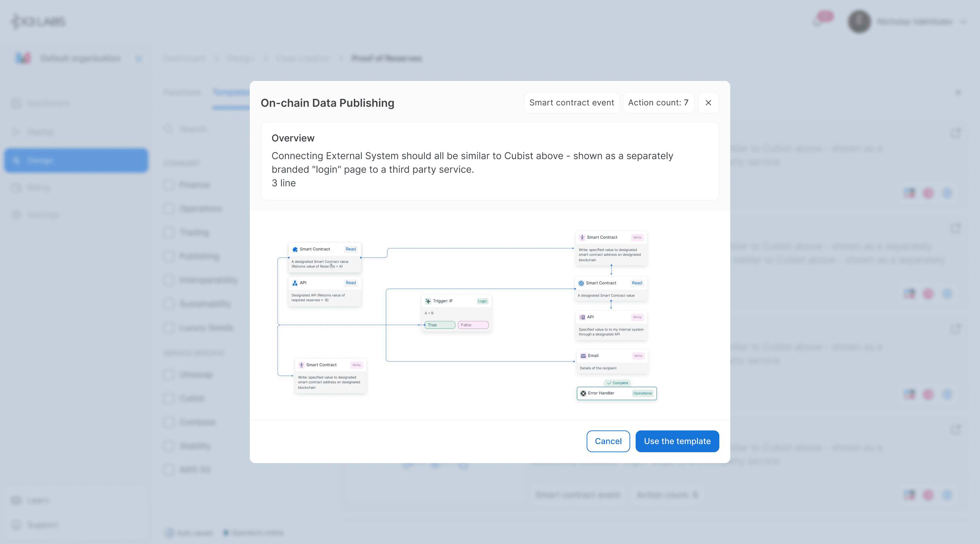Toggle the Publishing checkbox in the background filters
Image resolution: width=980 pixels, height=544 pixels.
coord(169,256)
